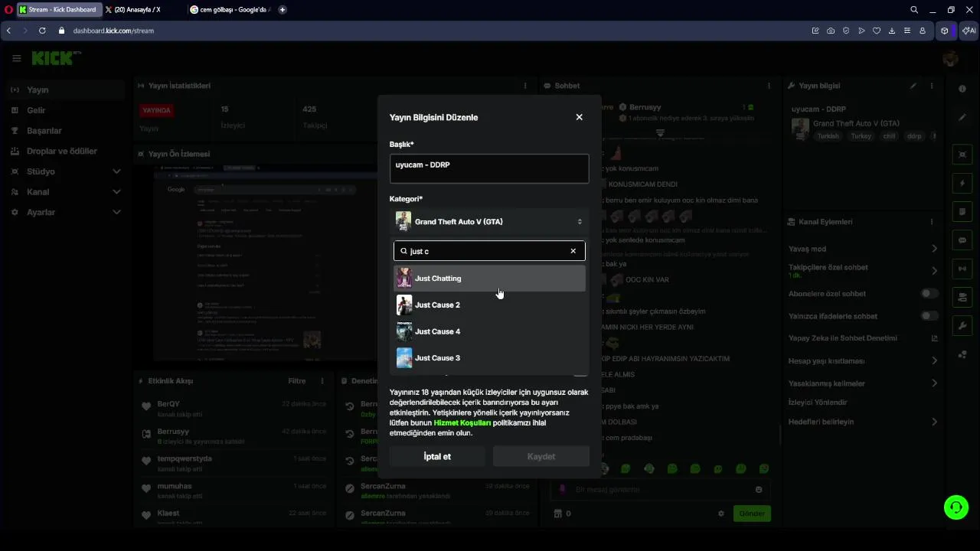This screenshot has width=980, height=551.
Task: Open the Kanal Eylemleri panel options menu
Action: (x=932, y=222)
